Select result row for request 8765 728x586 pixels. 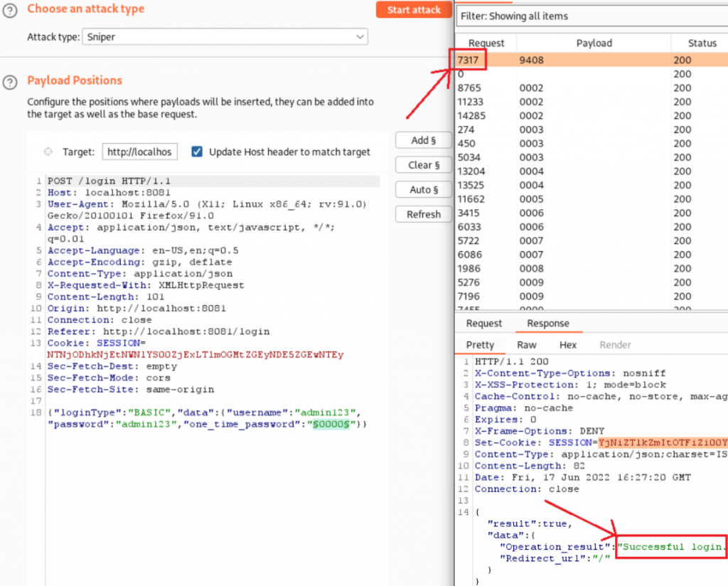point(592,87)
